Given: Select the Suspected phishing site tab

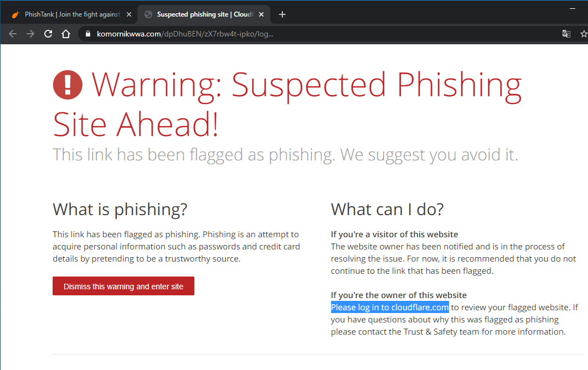Looking at the screenshot, I should pyautogui.click(x=205, y=14).
